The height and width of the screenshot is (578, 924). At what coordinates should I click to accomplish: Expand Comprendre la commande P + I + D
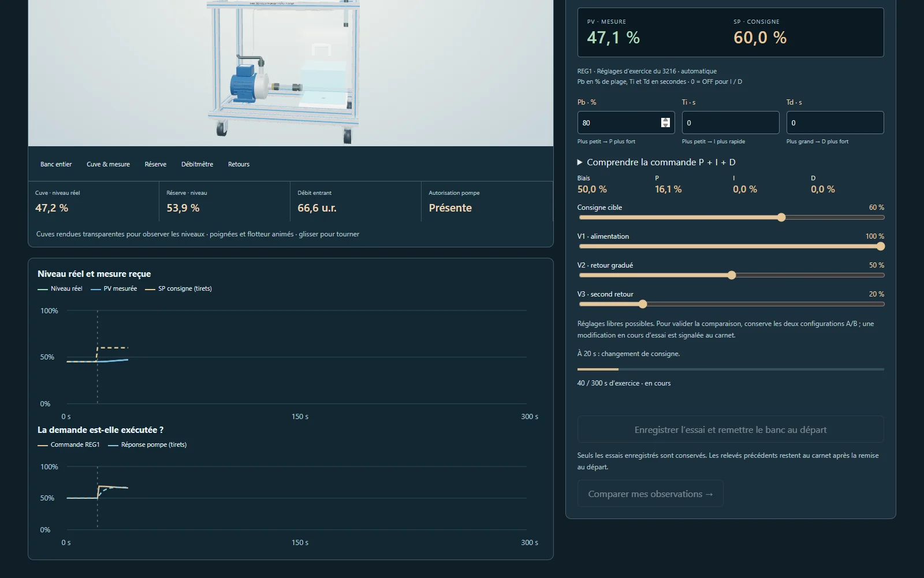click(x=656, y=162)
